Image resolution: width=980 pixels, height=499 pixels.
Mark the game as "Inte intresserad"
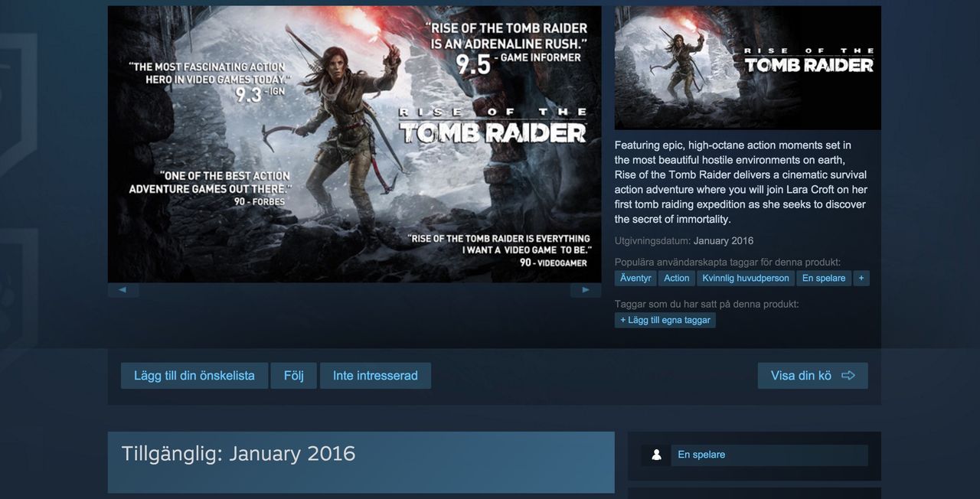(375, 375)
